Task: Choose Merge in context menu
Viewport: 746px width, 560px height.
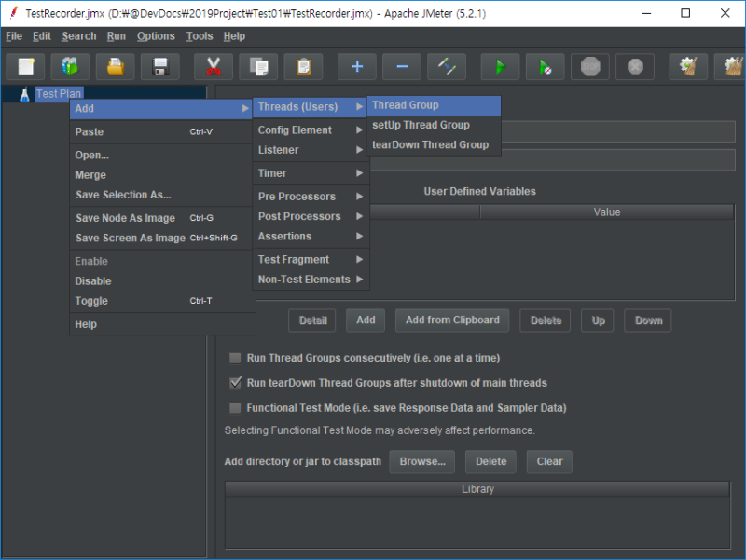Action: [x=161, y=175]
